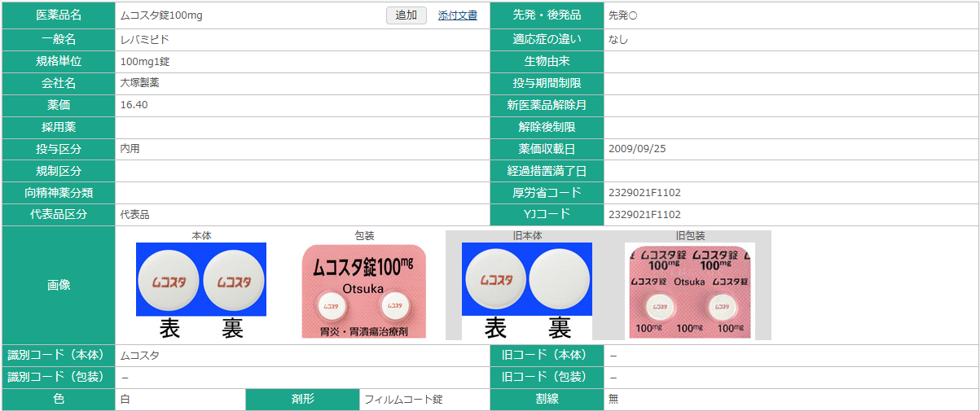This screenshot has width=980, height=411.
Task: Select the 割線 value 無
Action: [x=613, y=400]
